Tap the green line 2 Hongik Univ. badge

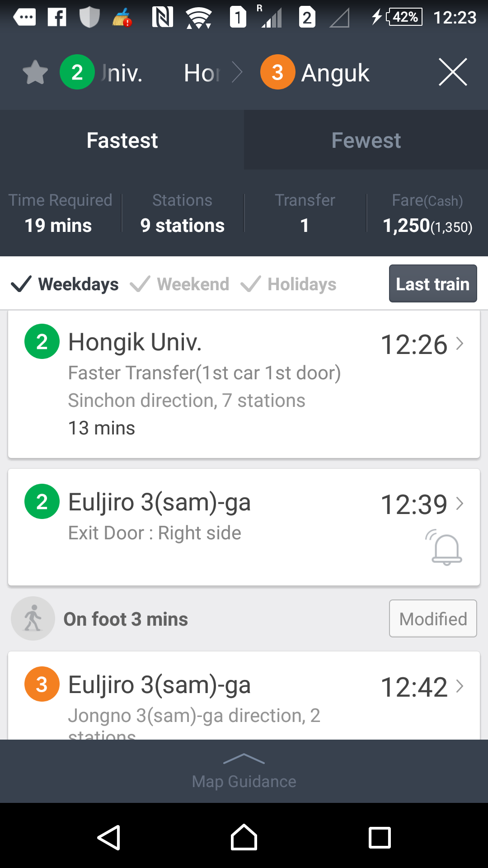(77, 72)
